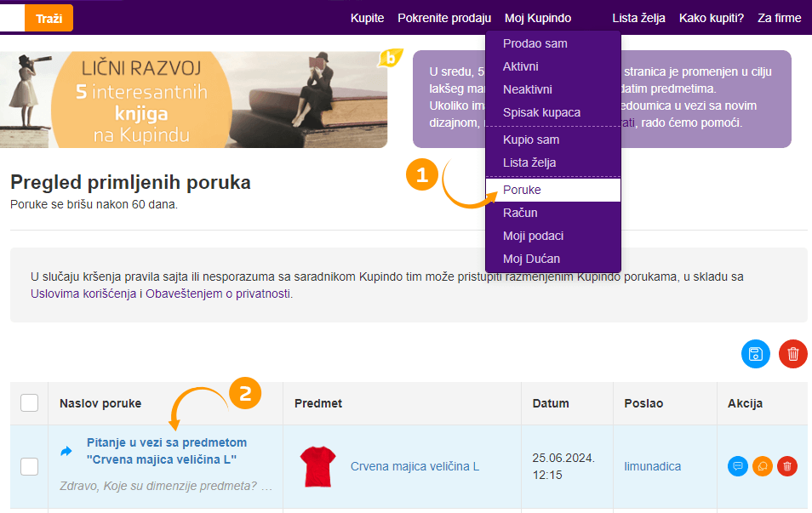Open the Kupite menu
812x513 pixels.
(x=367, y=18)
